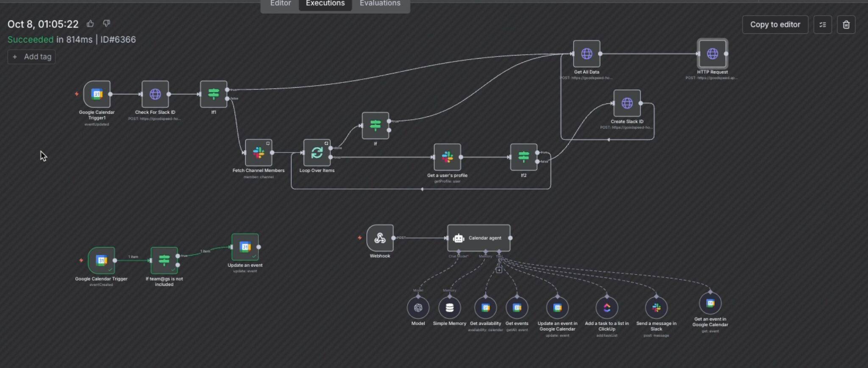Image resolution: width=868 pixels, height=368 pixels.
Task: Click the plus connector under Calendar agent Tool
Action: coord(499,270)
